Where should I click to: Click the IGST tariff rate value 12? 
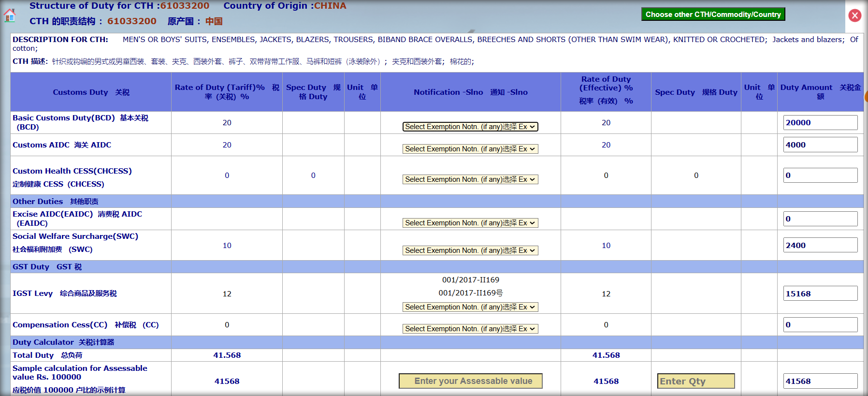point(227,293)
